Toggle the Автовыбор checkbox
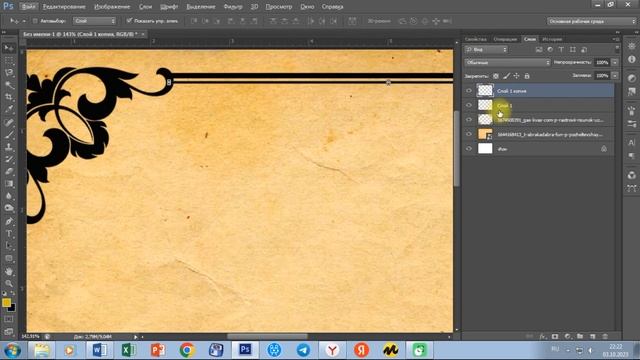 35,21
